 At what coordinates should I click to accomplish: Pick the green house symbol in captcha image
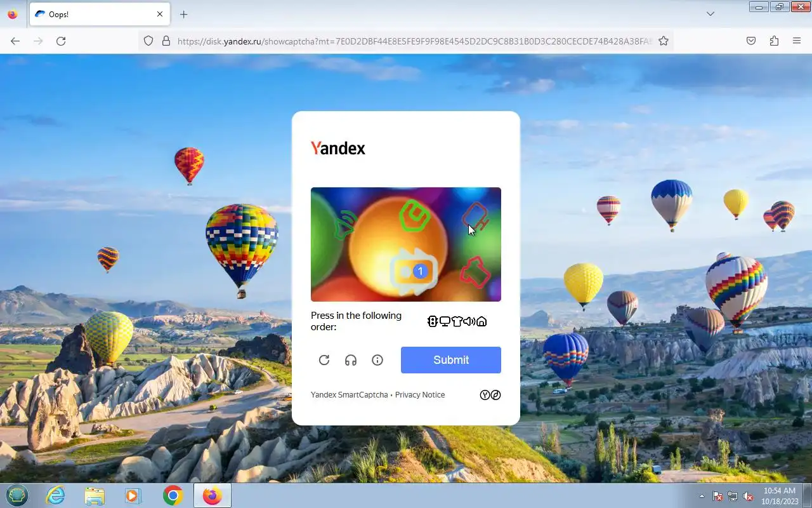tap(415, 215)
